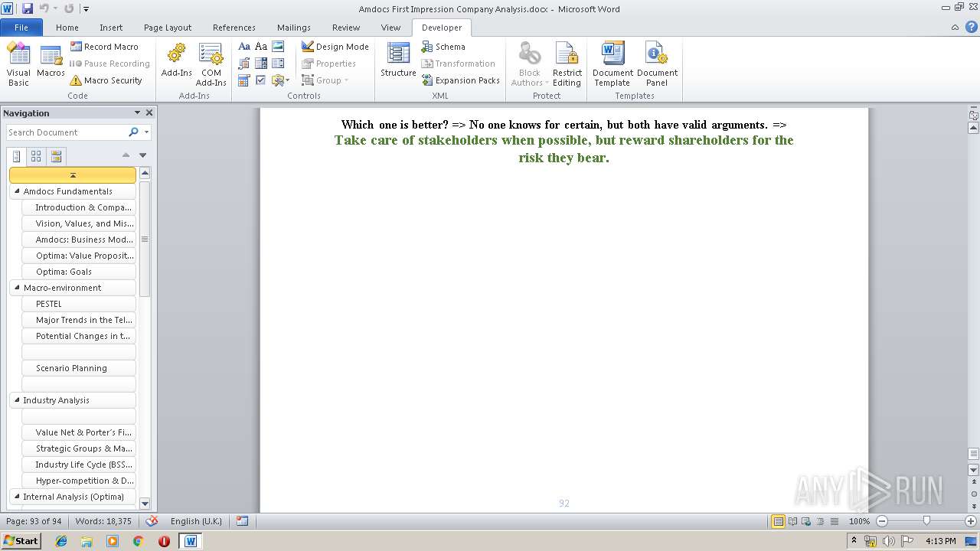Switch to the Insert tab
Image resolution: width=980 pixels, height=551 pixels.
click(111, 27)
